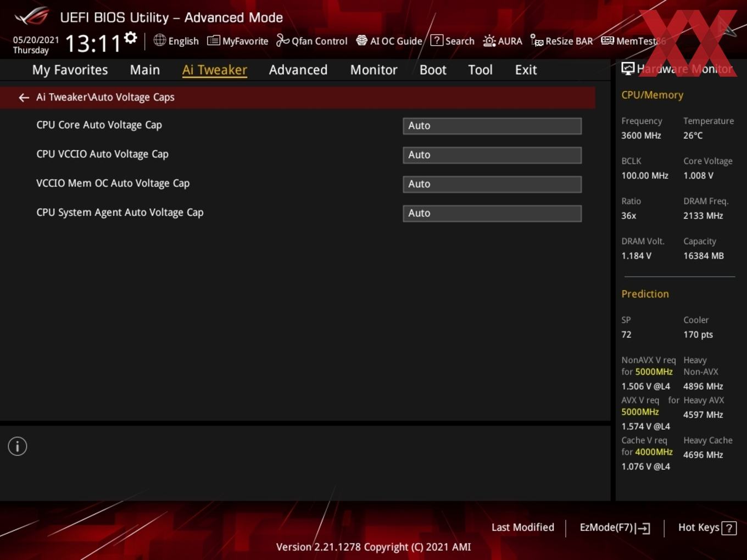Viewport: 747px width, 560px height.
Task: Click the EzMode exit arrow icon
Action: click(x=643, y=528)
